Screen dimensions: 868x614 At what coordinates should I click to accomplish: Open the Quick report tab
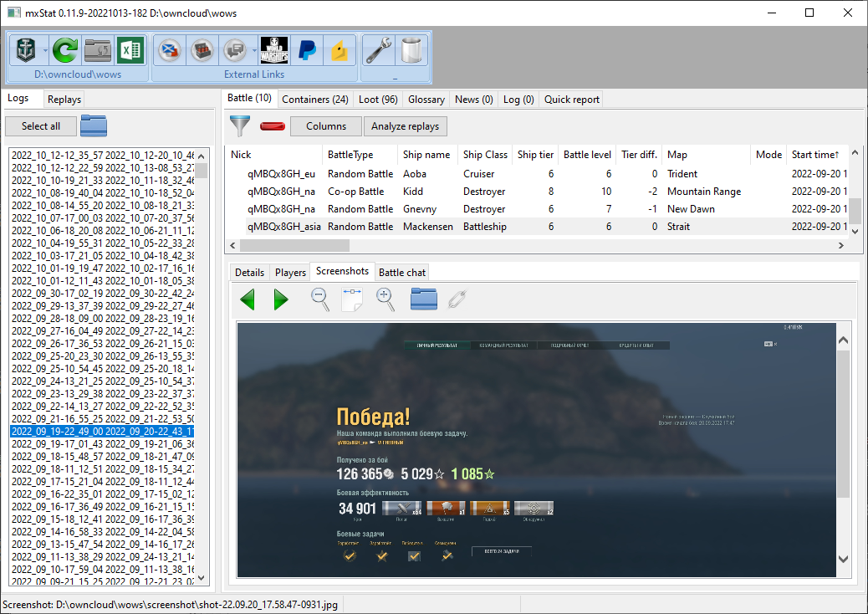(572, 100)
